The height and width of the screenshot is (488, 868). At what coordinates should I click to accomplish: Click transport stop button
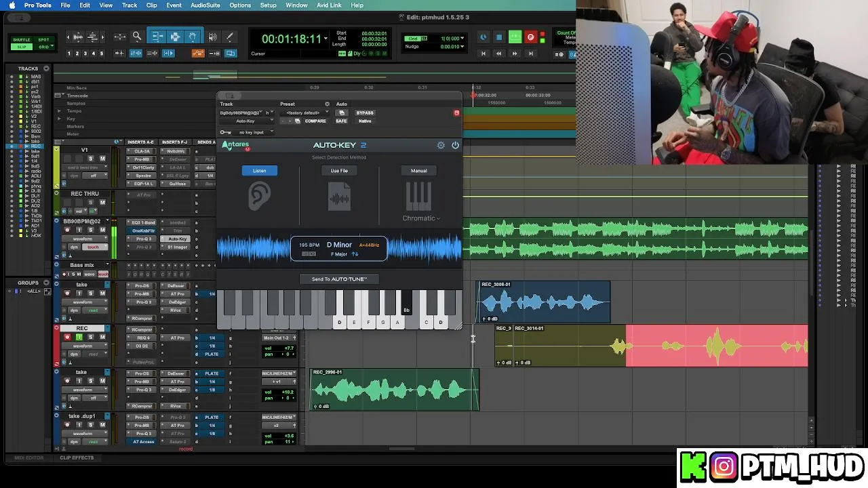499,37
